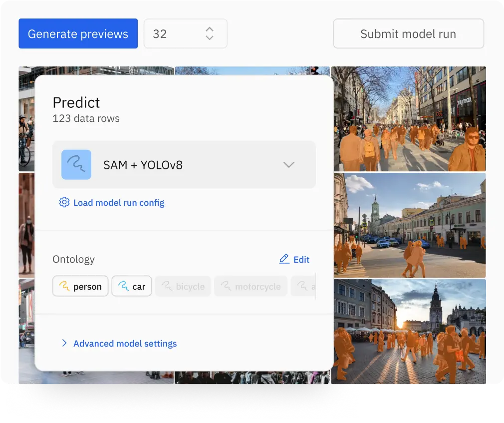Click the yellow squiggle icon on the person chip
Viewport: 504px width, 423px height.
pyautogui.click(x=64, y=286)
